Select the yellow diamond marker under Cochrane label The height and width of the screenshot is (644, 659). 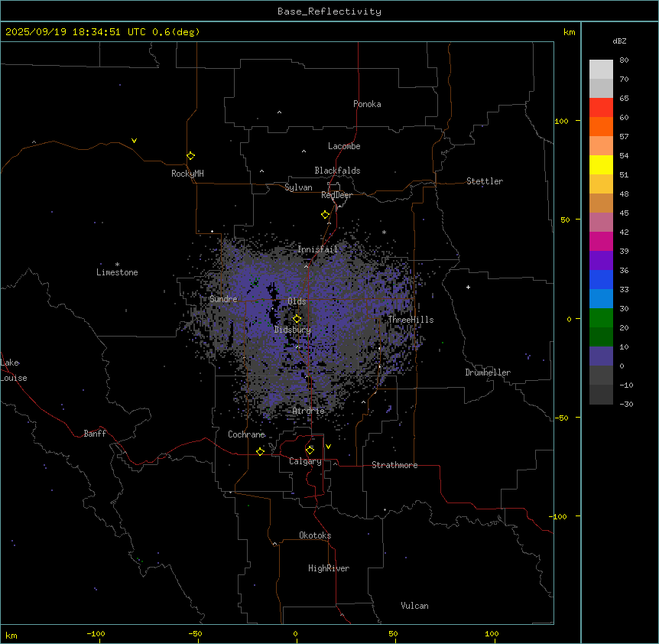(x=260, y=451)
